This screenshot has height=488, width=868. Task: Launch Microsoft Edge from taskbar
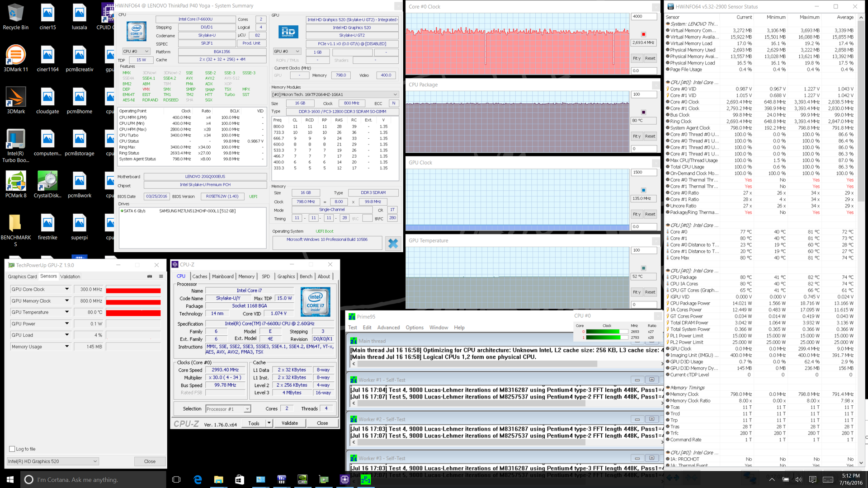(x=198, y=479)
